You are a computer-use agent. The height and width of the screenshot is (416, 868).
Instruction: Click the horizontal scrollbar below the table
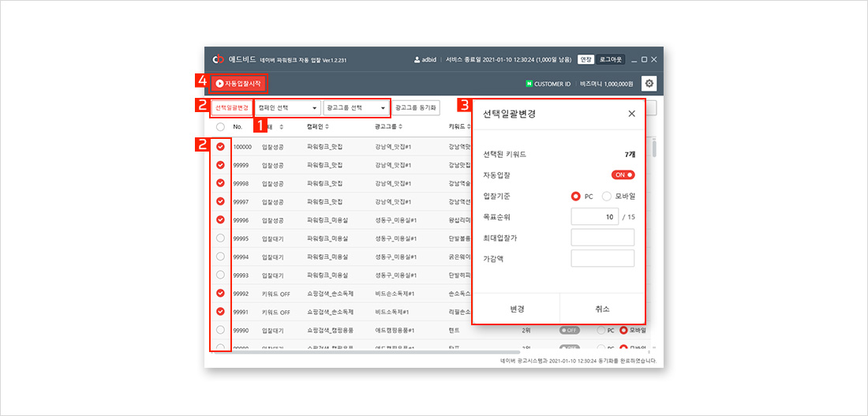[366, 352]
